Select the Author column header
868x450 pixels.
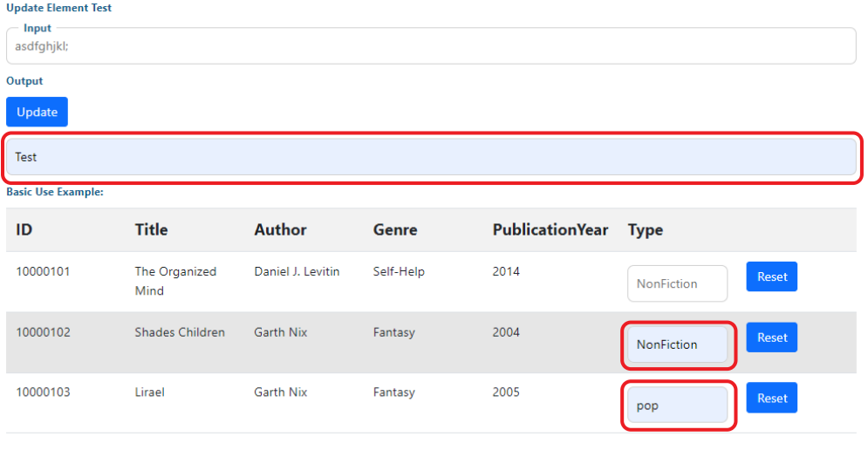(x=280, y=229)
